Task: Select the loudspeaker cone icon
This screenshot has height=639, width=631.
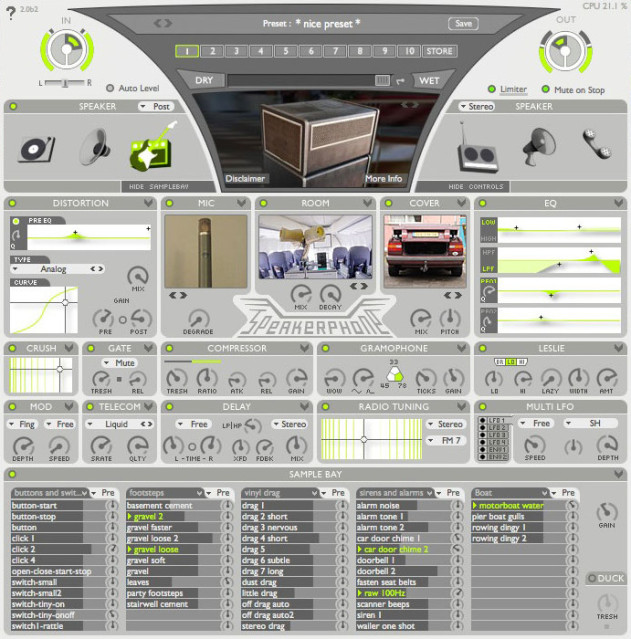Action: [x=95, y=147]
